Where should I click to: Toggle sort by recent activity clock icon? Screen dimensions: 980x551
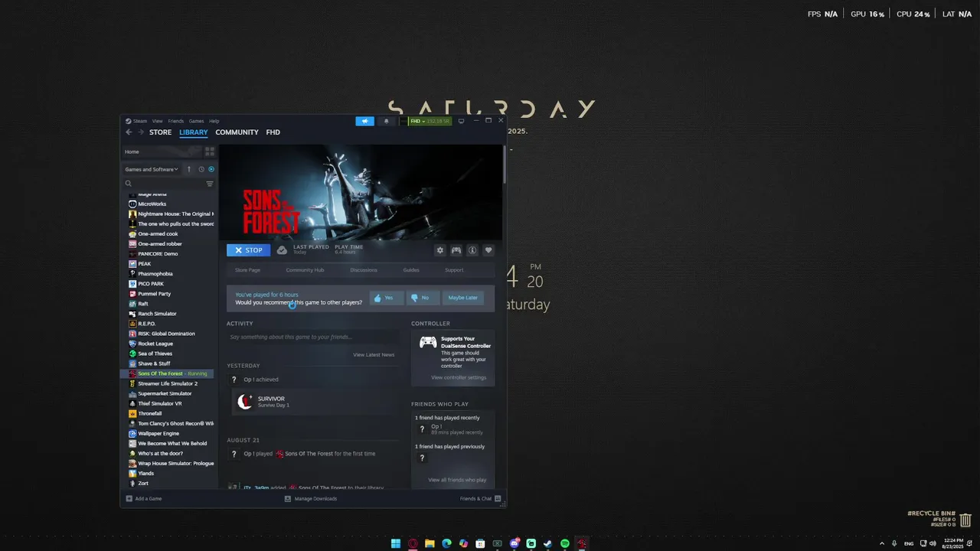(x=201, y=169)
